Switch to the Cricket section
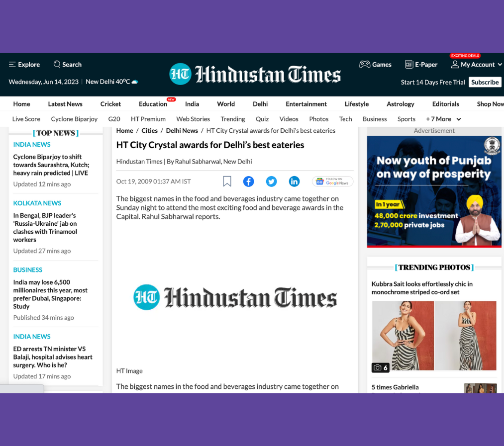The image size is (504, 446). point(110,104)
